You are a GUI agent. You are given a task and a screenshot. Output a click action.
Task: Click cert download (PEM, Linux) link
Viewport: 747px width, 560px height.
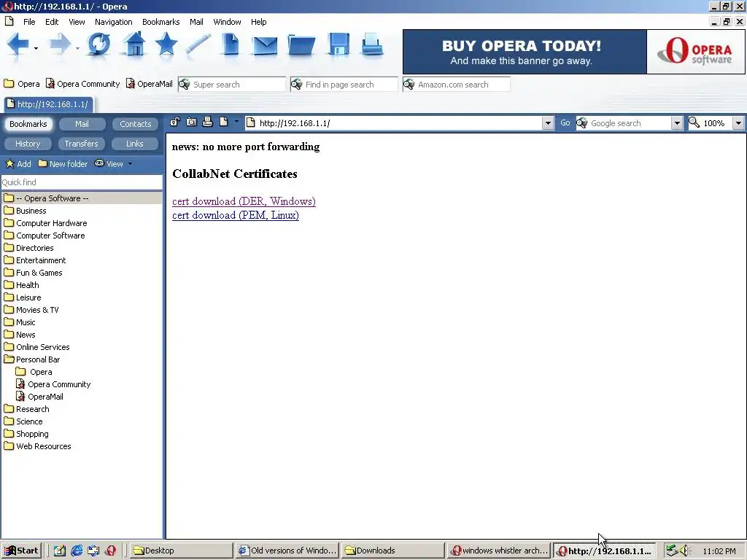236,215
